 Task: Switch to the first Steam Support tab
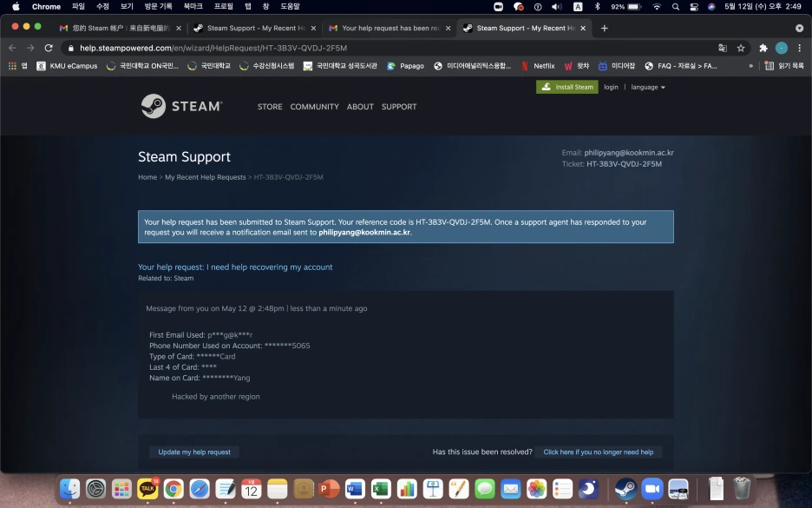click(256, 28)
